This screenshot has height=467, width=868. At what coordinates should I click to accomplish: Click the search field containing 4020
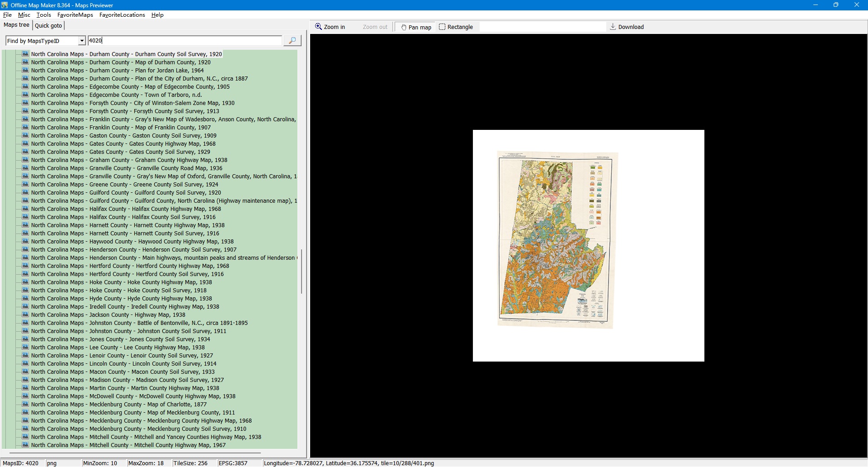(184, 41)
